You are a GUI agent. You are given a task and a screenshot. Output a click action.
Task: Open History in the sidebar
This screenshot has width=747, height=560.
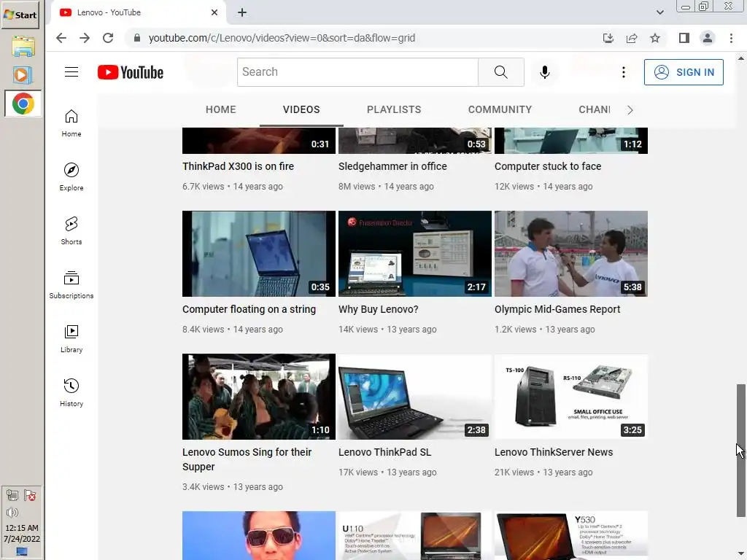(71, 392)
